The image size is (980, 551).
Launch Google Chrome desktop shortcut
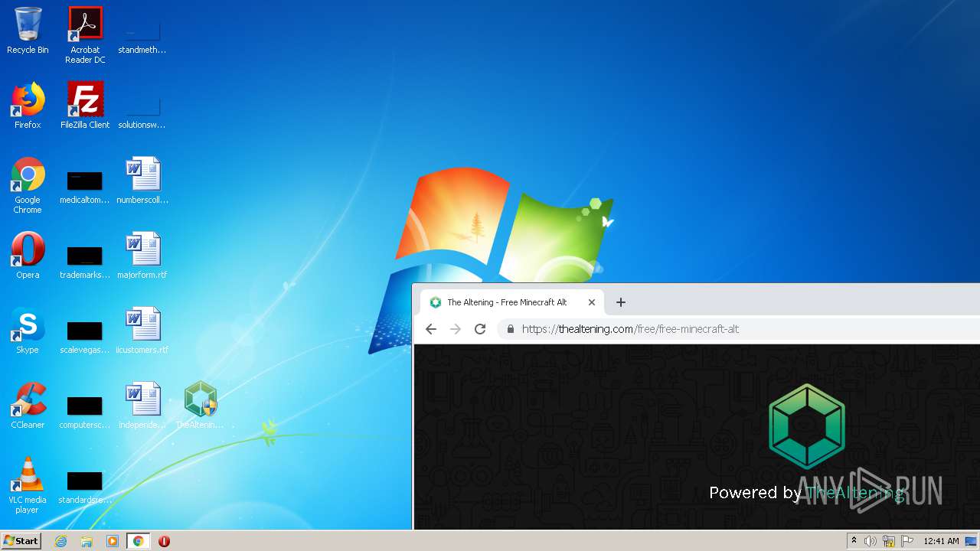click(x=28, y=185)
